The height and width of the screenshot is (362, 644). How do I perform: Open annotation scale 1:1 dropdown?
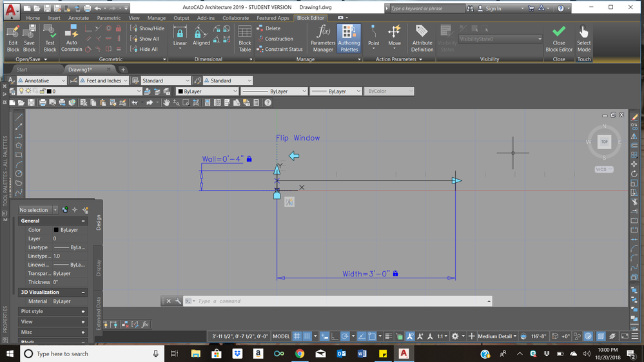(442, 336)
